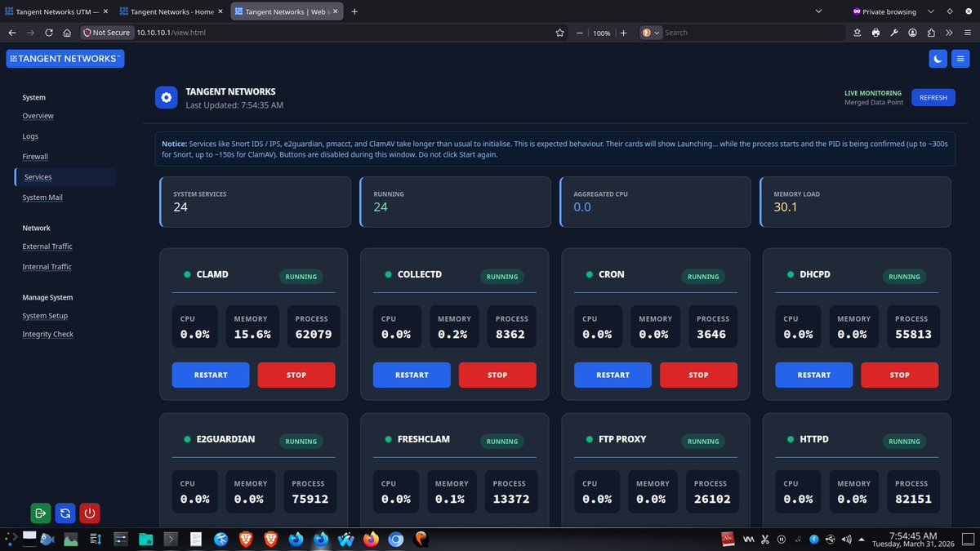
Task: Switch to the Tangent Networks UTM tab
Action: tap(56, 11)
